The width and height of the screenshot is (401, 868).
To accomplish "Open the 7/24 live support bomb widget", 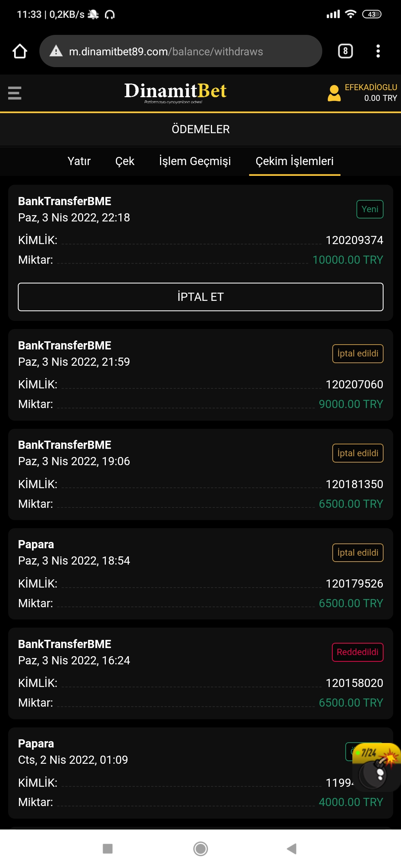I will pos(376,767).
